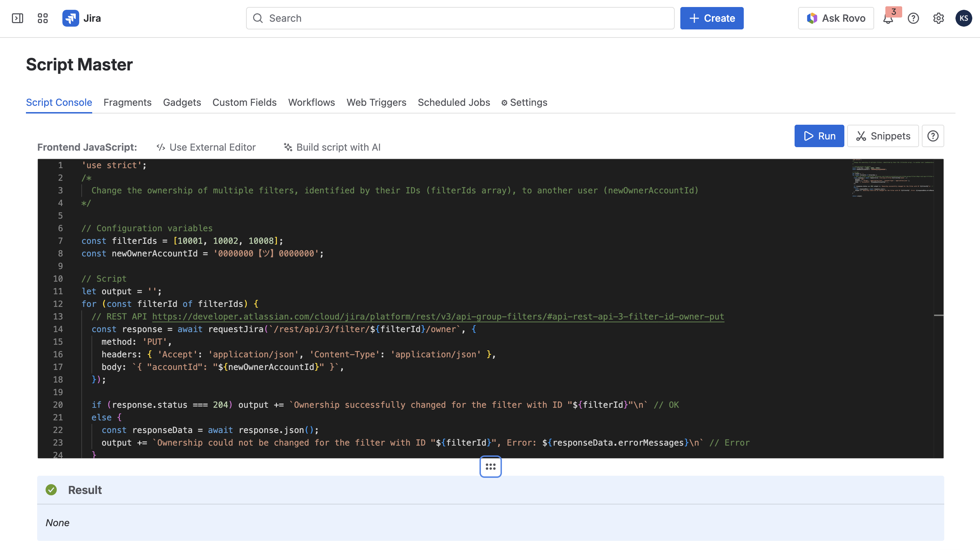Click the method 'PUT' line
980x550 pixels.
[x=136, y=342]
